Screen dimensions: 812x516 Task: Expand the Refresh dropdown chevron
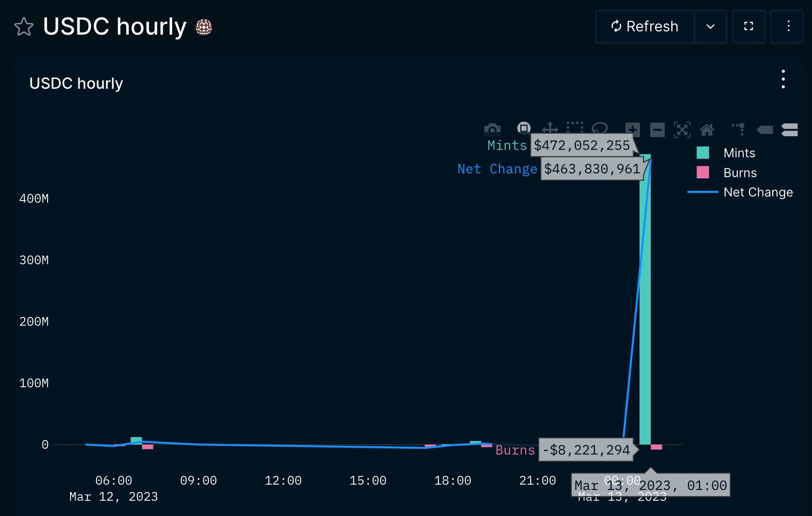click(709, 26)
